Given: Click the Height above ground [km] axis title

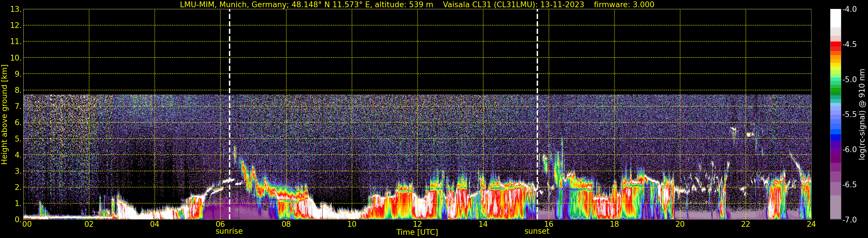Looking at the screenshot, I should (x=4, y=115).
